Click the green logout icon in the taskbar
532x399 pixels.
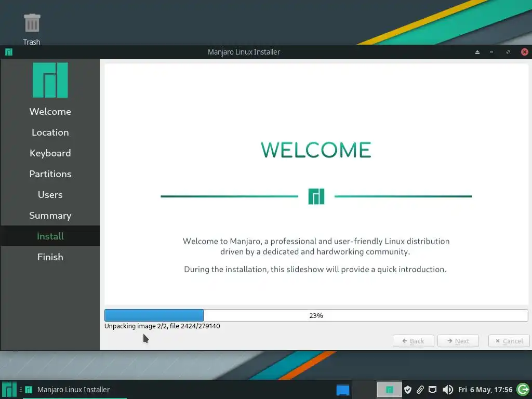coord(523,390)
